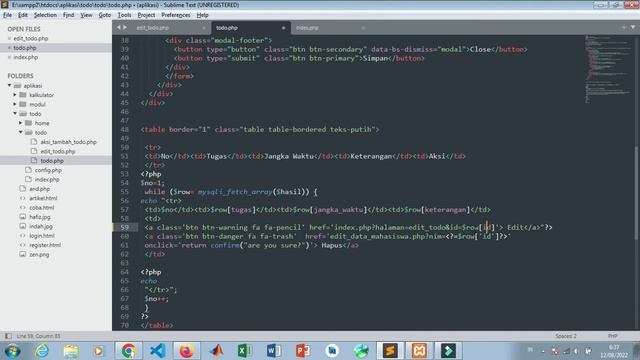This screenshot has height=360, width=640.
Task: Go to previous tab with left arrow
Action: (x=118, y=27)
